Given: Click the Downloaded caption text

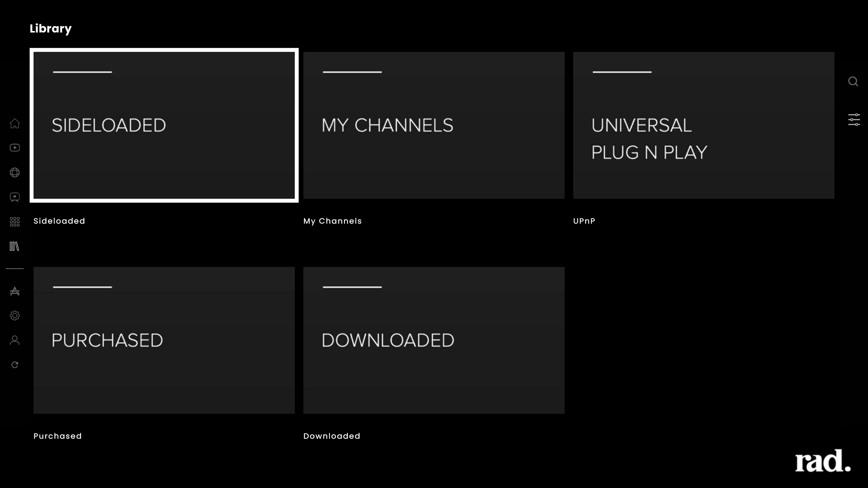Looking at the screenshot, I should tap(332, 436).
